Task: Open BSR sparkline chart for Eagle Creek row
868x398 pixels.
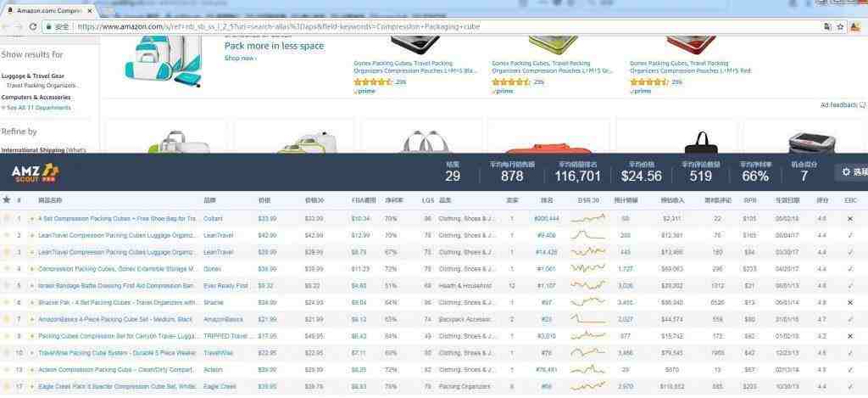Action: 588,386
